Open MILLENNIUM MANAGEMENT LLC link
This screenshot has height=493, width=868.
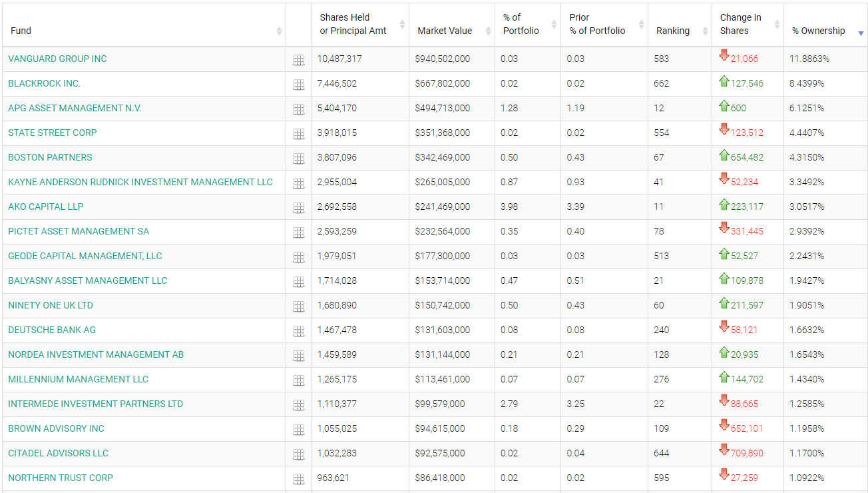pos(78,379)
